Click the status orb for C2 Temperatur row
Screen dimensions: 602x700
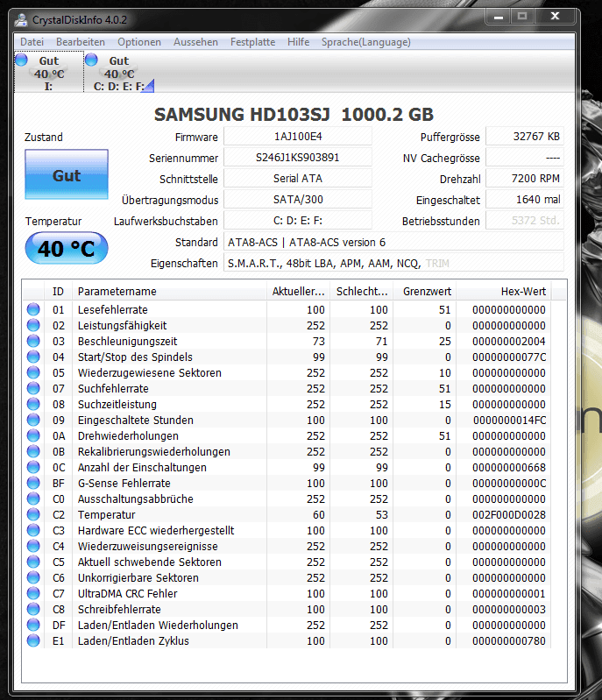pos(33,514)
